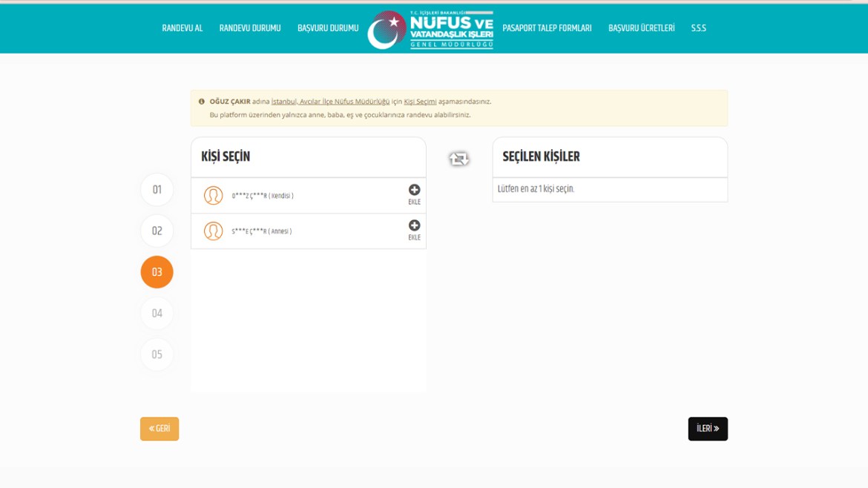The width and height of the screenshot is (868, 488).
Task: Jump to step 04 circle
Action: tap(157, 314)
